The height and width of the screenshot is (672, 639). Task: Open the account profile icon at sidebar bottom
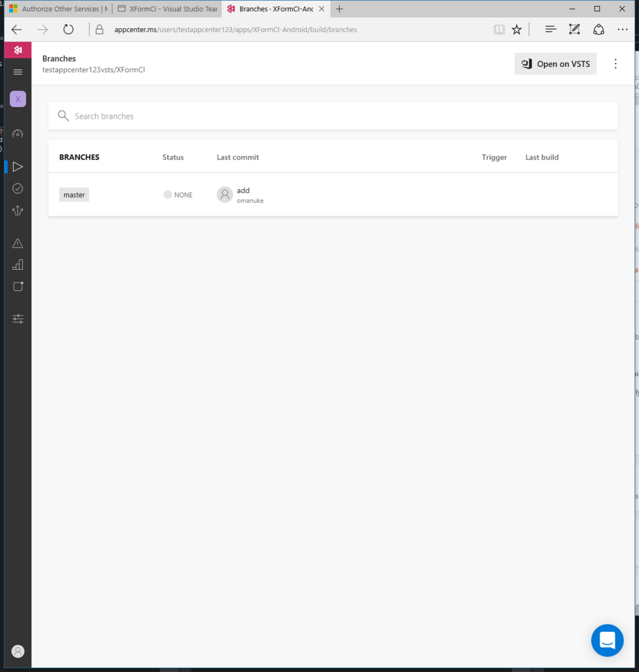pyautogui.click(x=17, y=651)
